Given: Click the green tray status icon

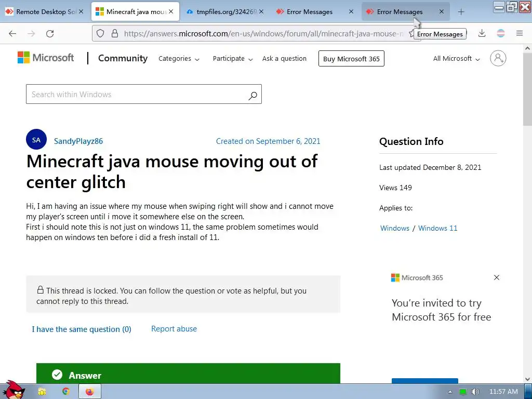Looking at the screenshot, I should 463,392.
